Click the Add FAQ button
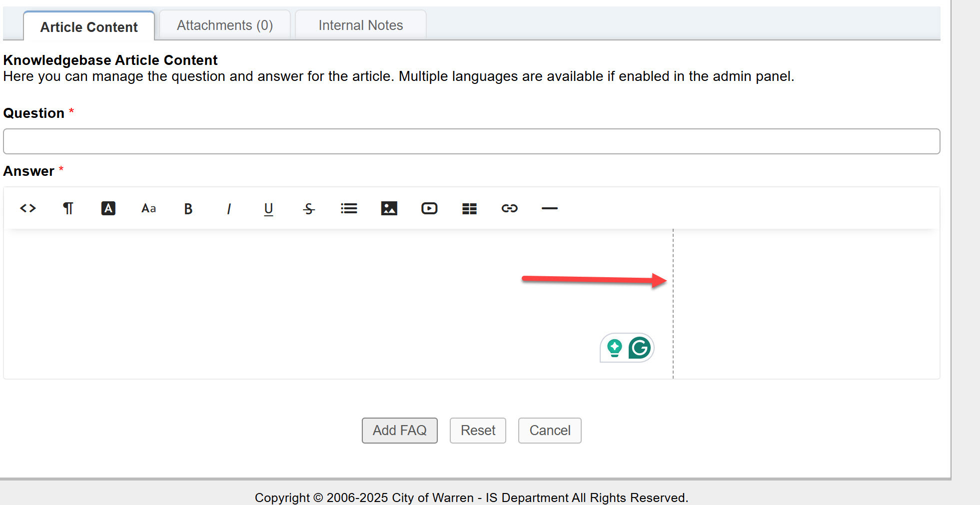 399,431
